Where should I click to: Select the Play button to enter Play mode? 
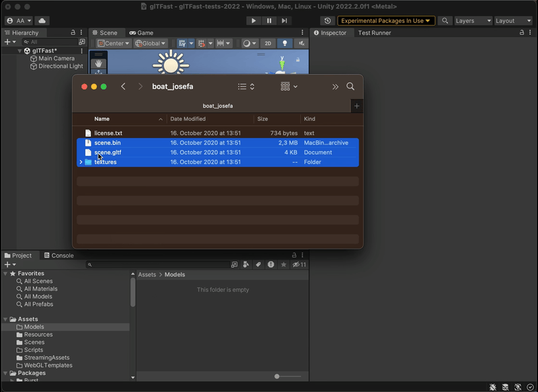[254, 20]
